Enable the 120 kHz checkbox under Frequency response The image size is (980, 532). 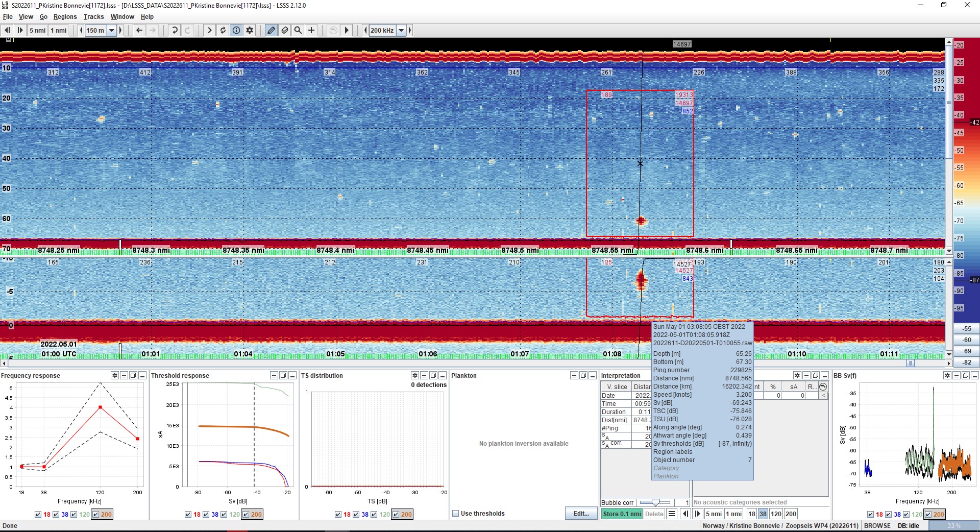(x=75, y=515)
